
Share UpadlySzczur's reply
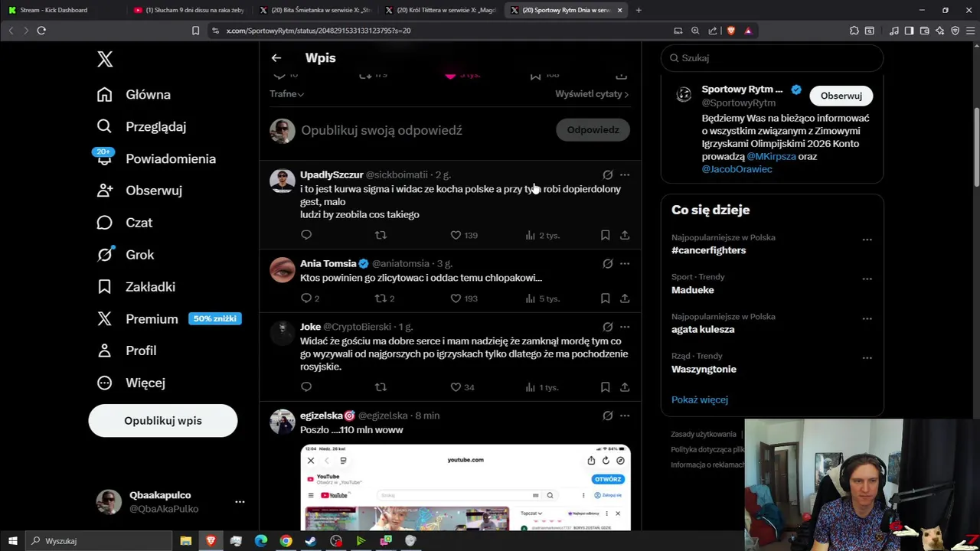(625, 235)
